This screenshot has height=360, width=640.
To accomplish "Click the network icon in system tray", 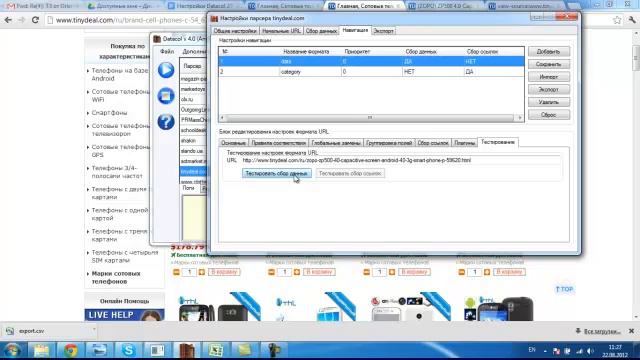I will pyautogui.click(x=579, y=351).
